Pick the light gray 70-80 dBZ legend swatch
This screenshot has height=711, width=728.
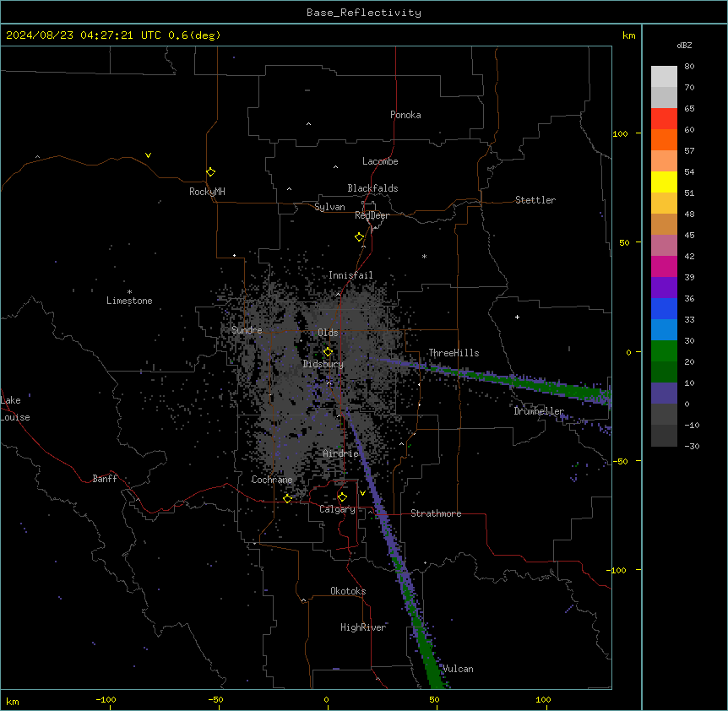point(664,77)
